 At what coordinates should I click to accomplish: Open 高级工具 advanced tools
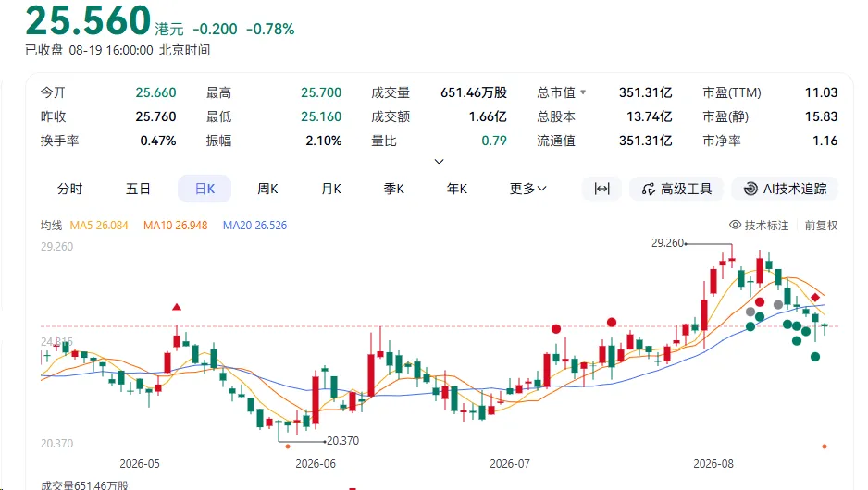click(676, 189)
